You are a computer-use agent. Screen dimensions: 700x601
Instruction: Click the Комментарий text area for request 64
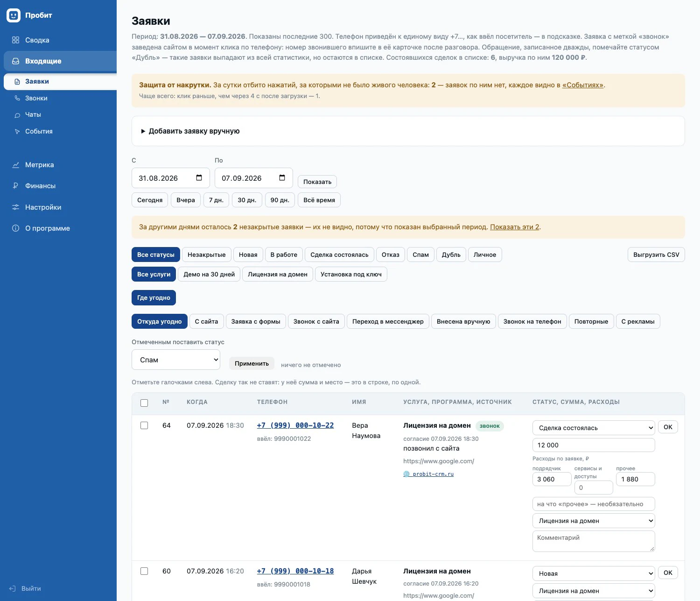(594, 541)
